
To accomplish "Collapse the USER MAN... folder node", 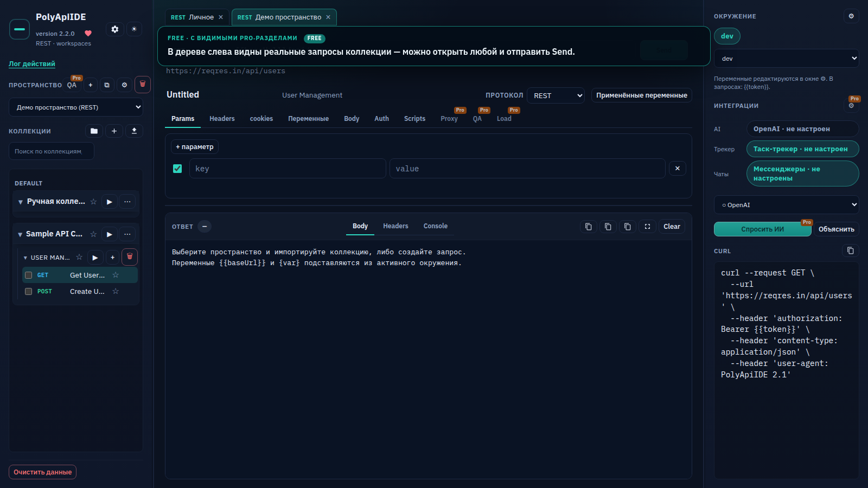I will pyautogui.click(x=25, y=258).
